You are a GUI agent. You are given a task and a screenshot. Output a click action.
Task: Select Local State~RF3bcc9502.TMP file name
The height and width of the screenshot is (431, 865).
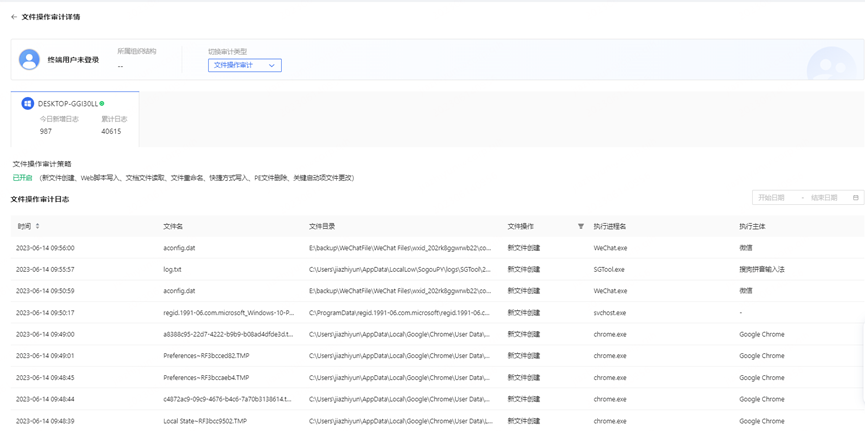pos(205,421)
